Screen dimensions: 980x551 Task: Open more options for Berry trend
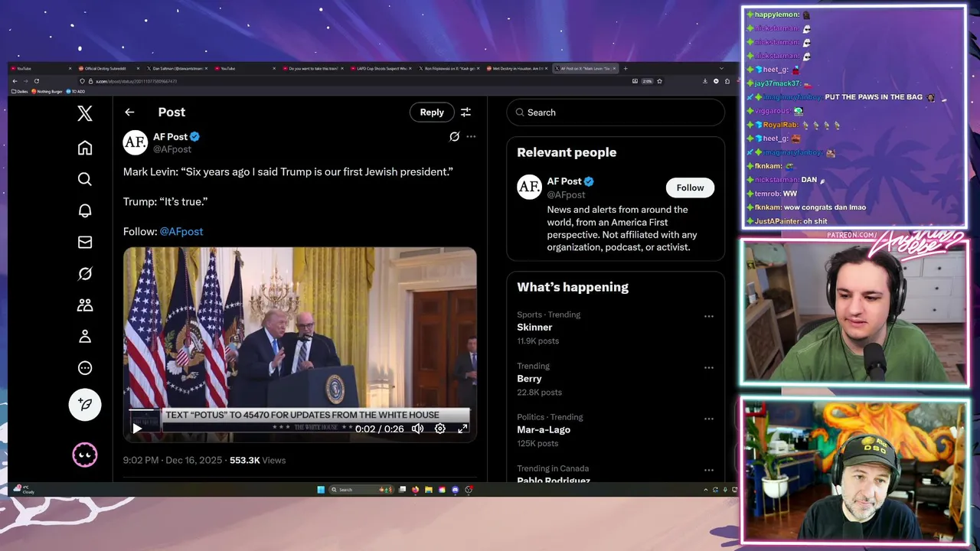(709, 367)
